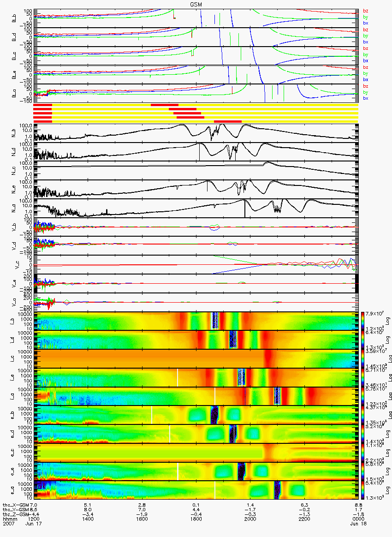Select the V_e velocity panel label
This screenshot has width=392, height=537.
14,284
